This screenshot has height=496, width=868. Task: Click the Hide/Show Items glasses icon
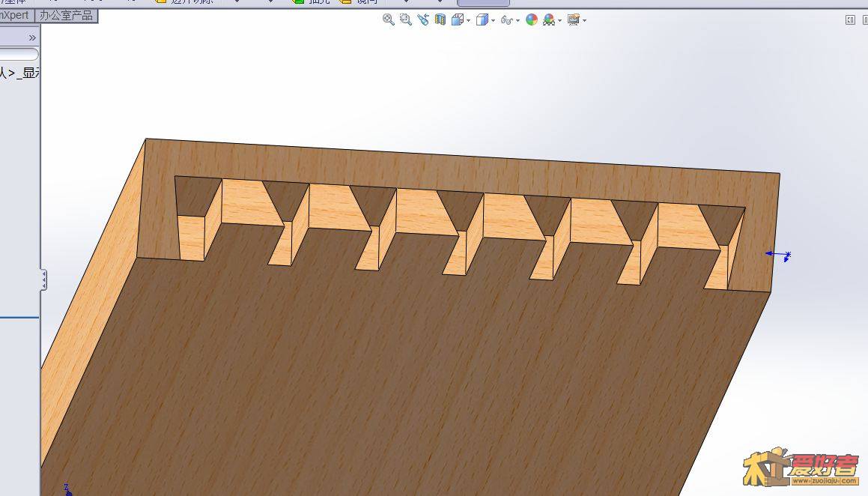coord(506,20)
